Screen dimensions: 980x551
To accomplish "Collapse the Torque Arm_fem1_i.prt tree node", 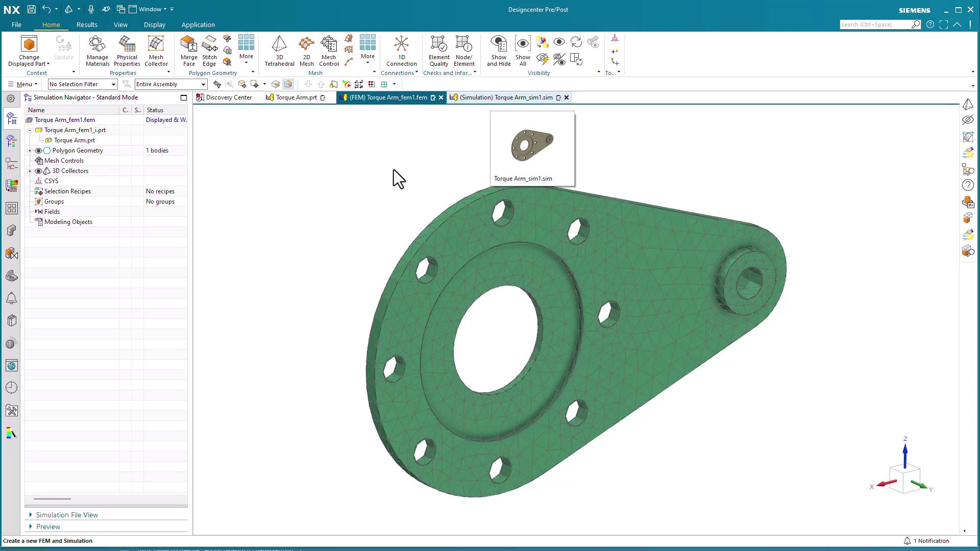I will point(30,130).
